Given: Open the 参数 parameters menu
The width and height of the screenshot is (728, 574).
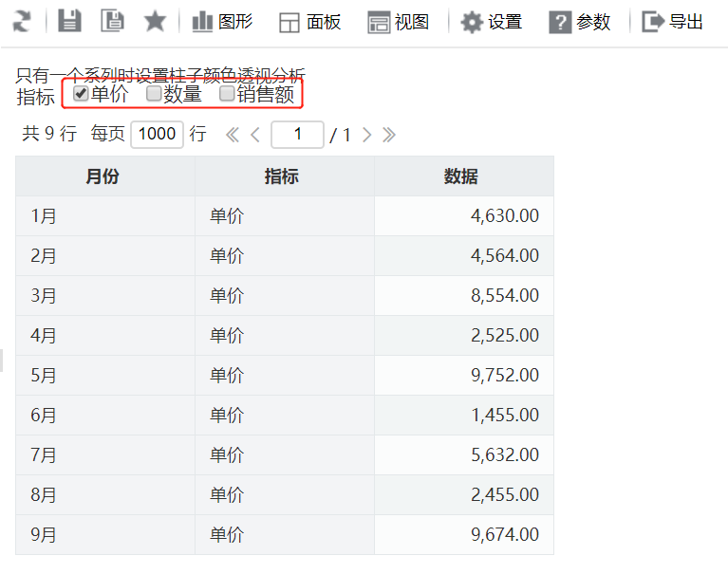Looking at the screenshot, I should [579, 22].
